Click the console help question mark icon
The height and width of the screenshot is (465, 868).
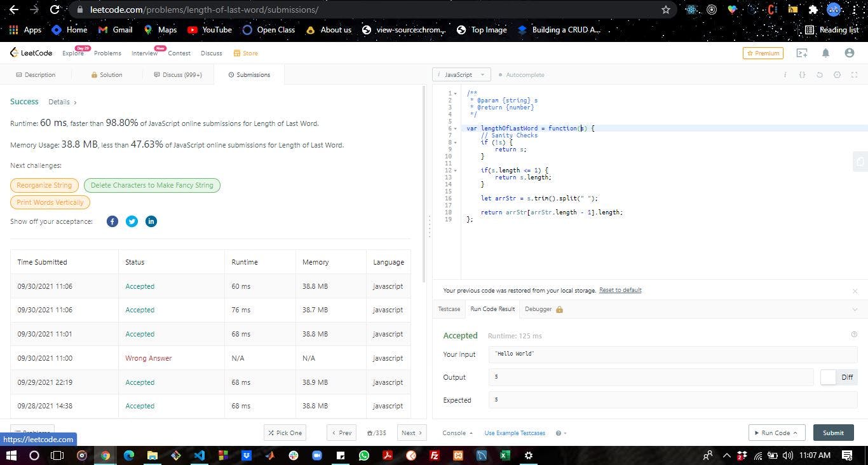point(559,433)
